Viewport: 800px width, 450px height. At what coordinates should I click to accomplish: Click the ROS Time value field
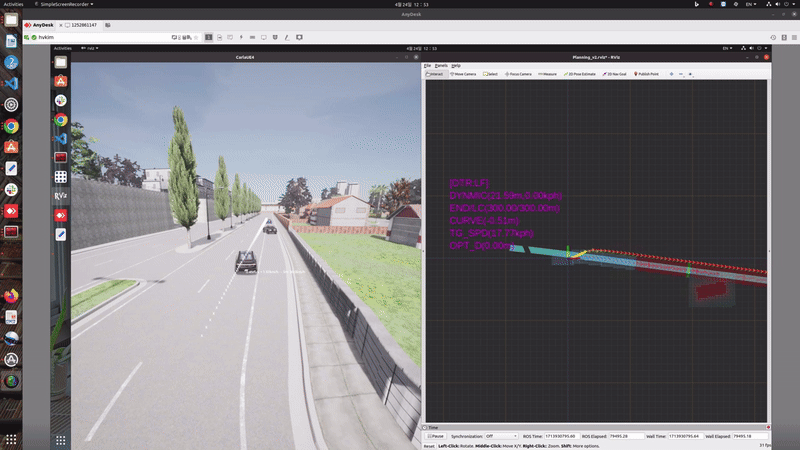coord(562,436)
